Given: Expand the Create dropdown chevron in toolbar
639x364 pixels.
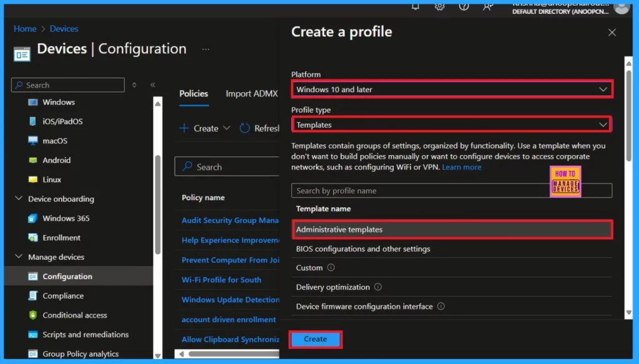Looking at the screenshot, I should 227,128.
